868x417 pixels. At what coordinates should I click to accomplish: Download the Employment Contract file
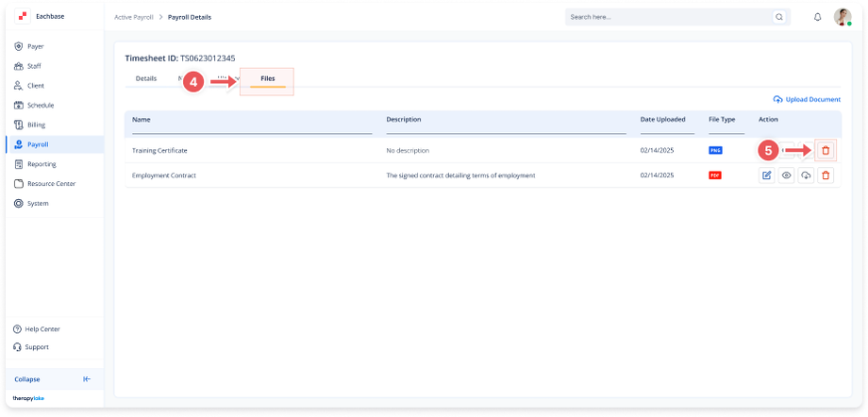coord(806,175)
